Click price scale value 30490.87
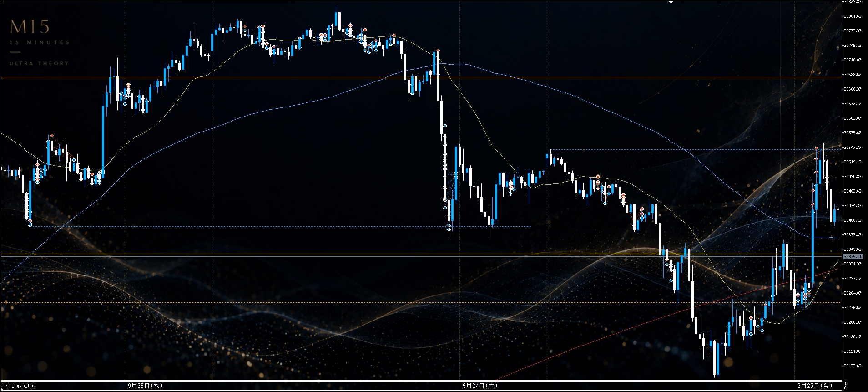The width and height of the screenshot is (868, 392). 853,177
